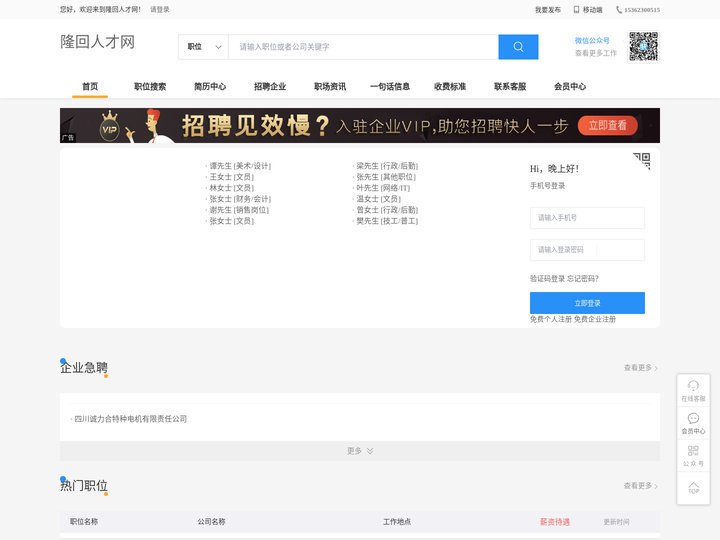720x540 pixels.
Task: Click the WeChat QR code image
Action: tap(643, 46)
